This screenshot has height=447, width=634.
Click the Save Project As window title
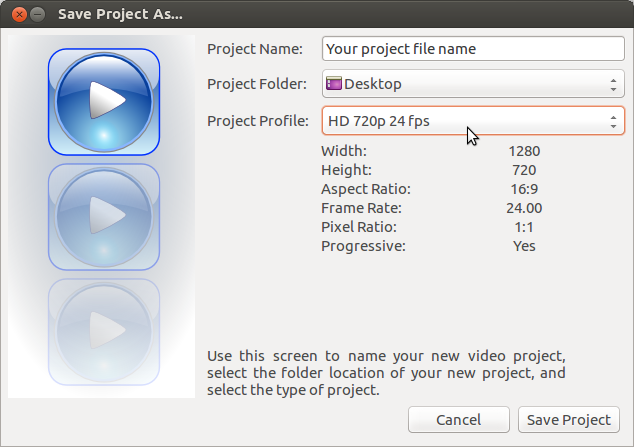coord(120,14)
